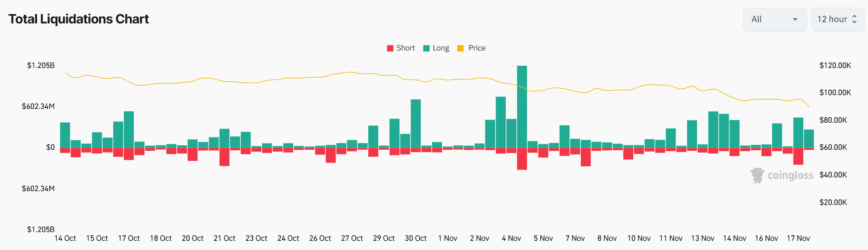
Task: Click the up-down chevron beside 12 hour
Action: click(x=855, y=19)
